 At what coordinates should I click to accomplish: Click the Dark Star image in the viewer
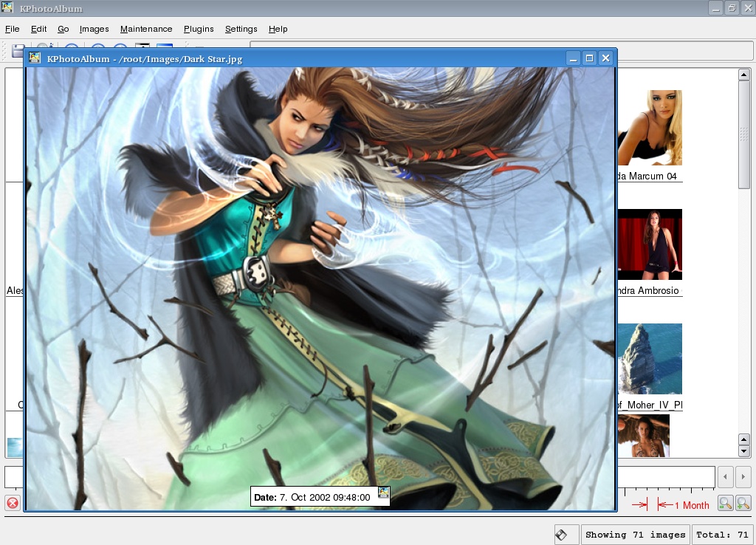point(320,289)
